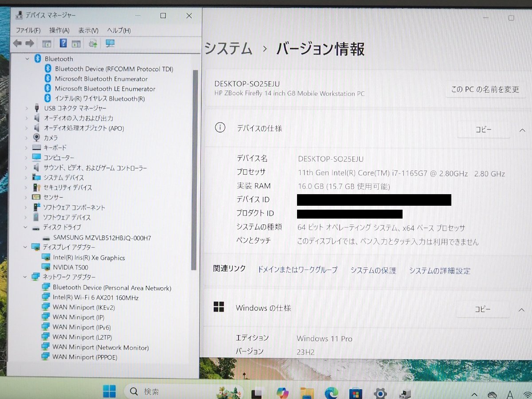Click the Back arrow in Device Manager toolbar
Image resolution: width=532 pixels, height=399 pixels.
pyautogui.click(x=17, y=43)
